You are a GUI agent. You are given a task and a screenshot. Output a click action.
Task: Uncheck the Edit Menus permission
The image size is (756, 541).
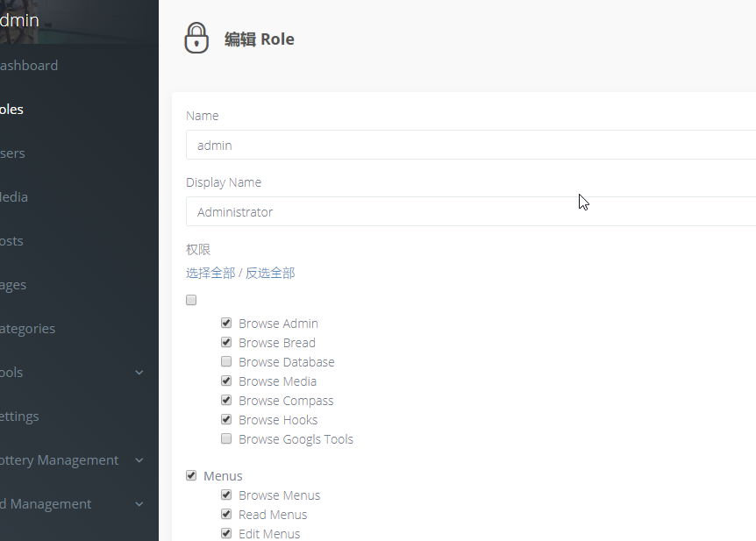tap(226, 533)
